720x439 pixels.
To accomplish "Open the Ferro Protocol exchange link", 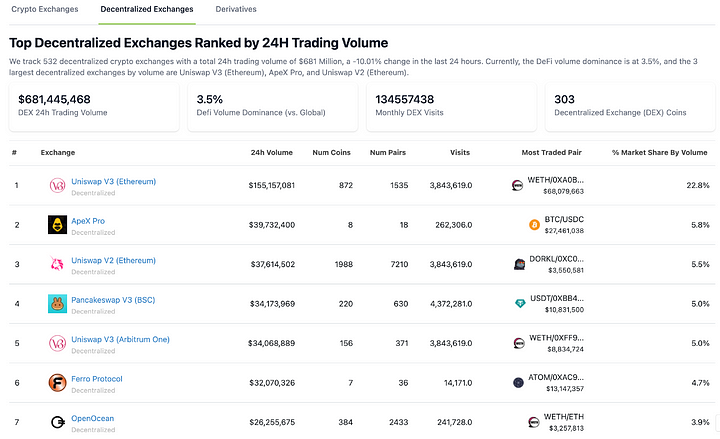I will click(97, 379).
